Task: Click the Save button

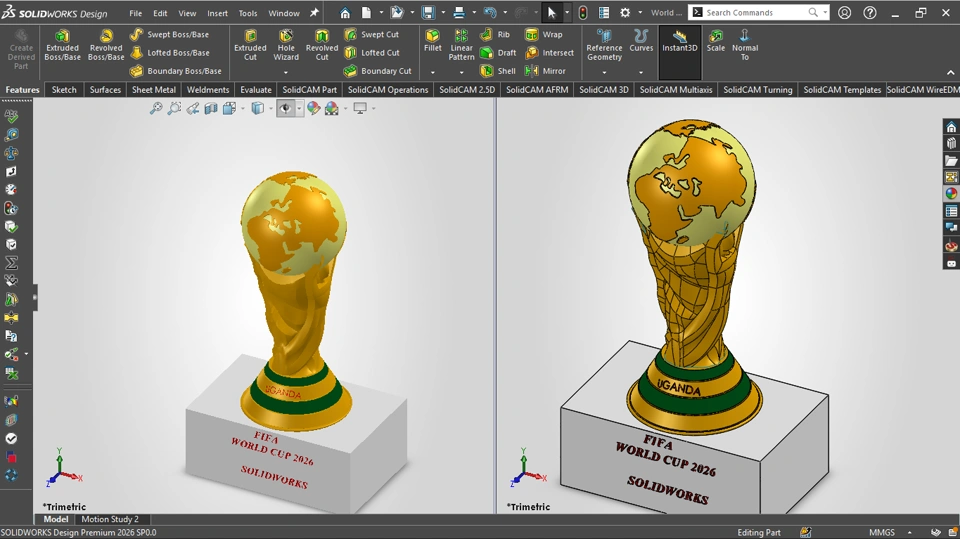Action: tap(428, 12)
